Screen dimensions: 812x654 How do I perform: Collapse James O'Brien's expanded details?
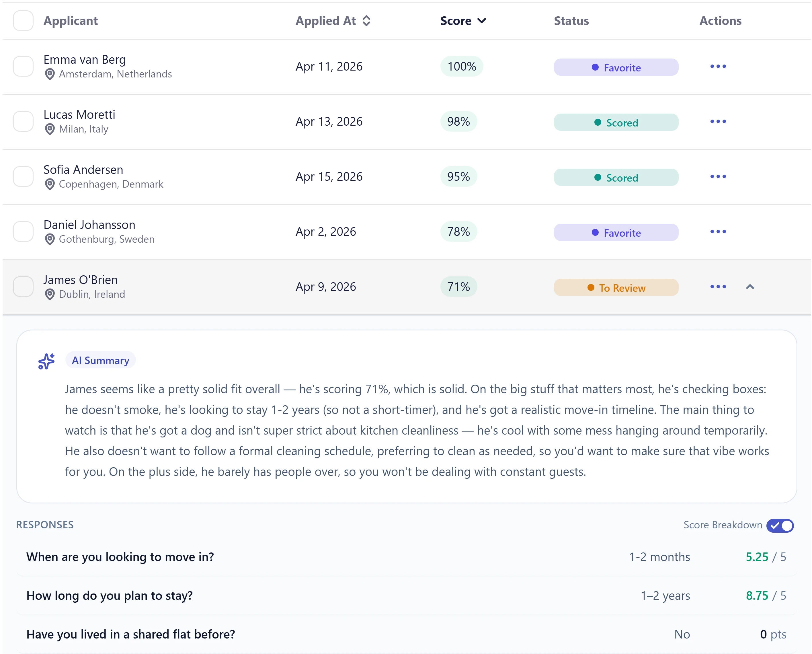coord(750,287)
